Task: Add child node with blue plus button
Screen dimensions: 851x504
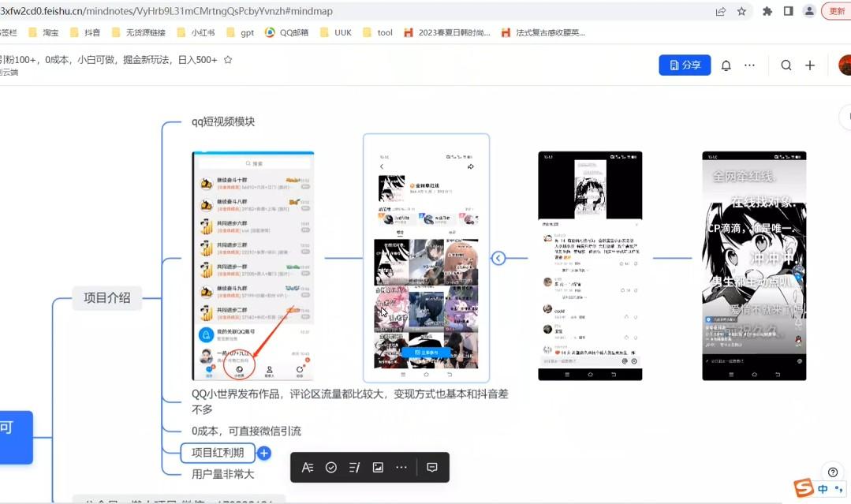Action: (264, 454)
